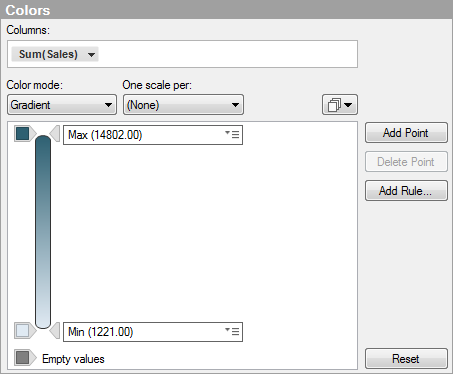The height and width of the screenshot is (374, 453).
Task: Click the Add Rule... button
Action: pyautogui.click(x=406, y=191)
